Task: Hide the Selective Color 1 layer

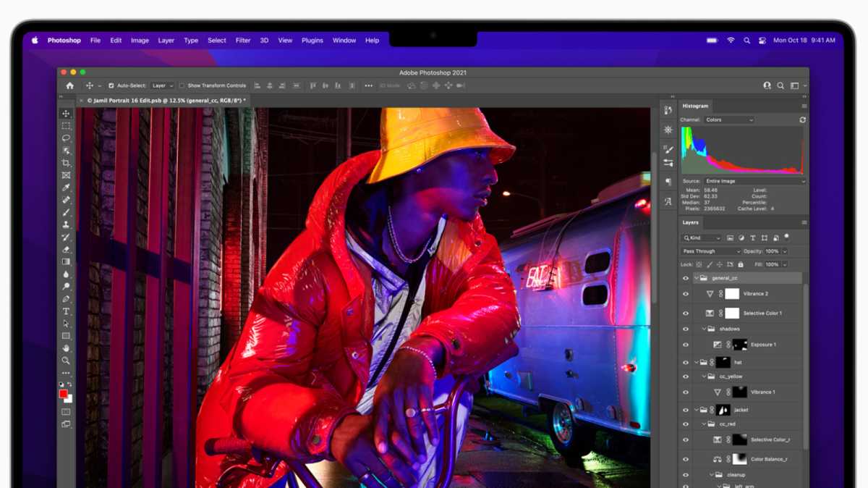Action: click(x=686, y=314)
